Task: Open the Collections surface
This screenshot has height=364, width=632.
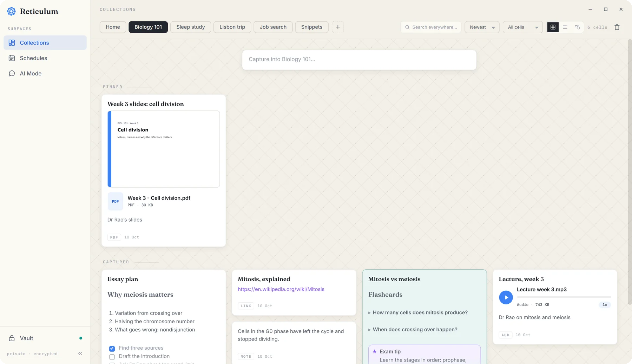Action: (x=45, y=42)
